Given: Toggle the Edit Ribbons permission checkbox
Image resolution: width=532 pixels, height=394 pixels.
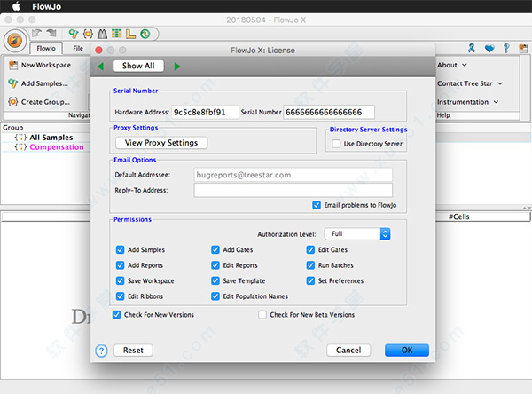Looking at the screenshot, I should [x=120, y=296].
